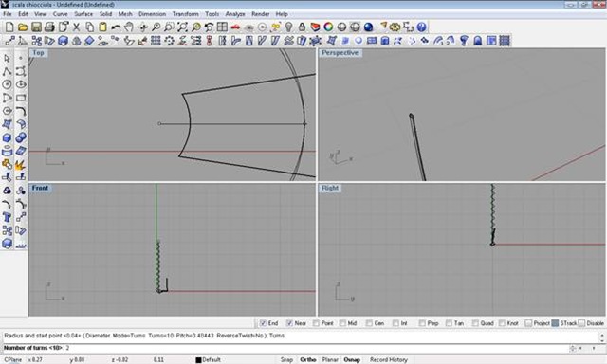Click the Save file icon
The image size is (607, 364).
click(x=36, y=27)
